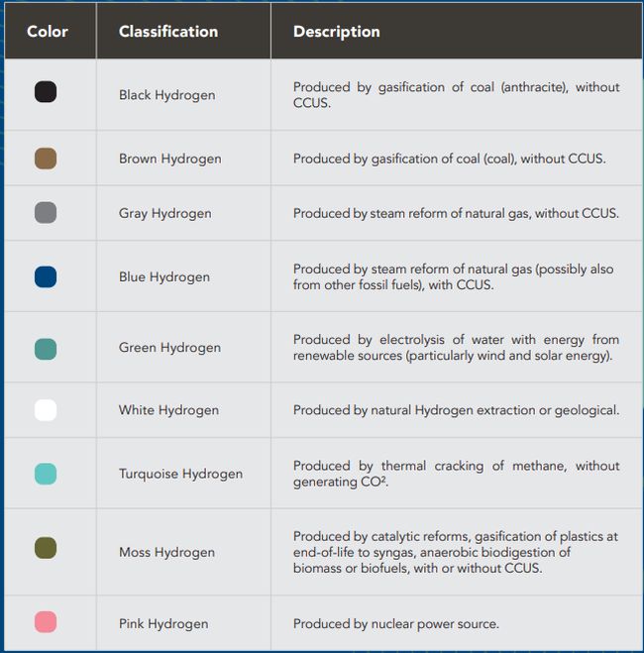Viewport: 644px width, 653px height.
Task: Select the Turquoise Hydrogen label
Action: [x=180, y=474]
